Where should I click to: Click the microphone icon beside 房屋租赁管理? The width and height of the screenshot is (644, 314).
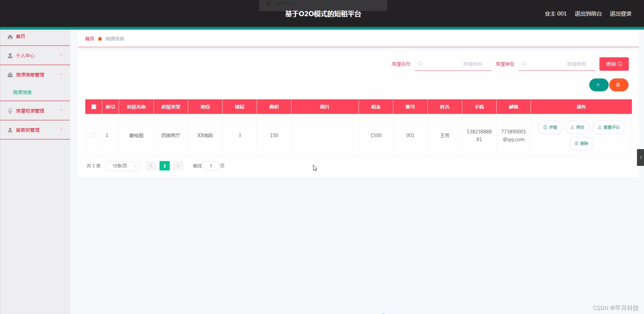coord(10,110)
